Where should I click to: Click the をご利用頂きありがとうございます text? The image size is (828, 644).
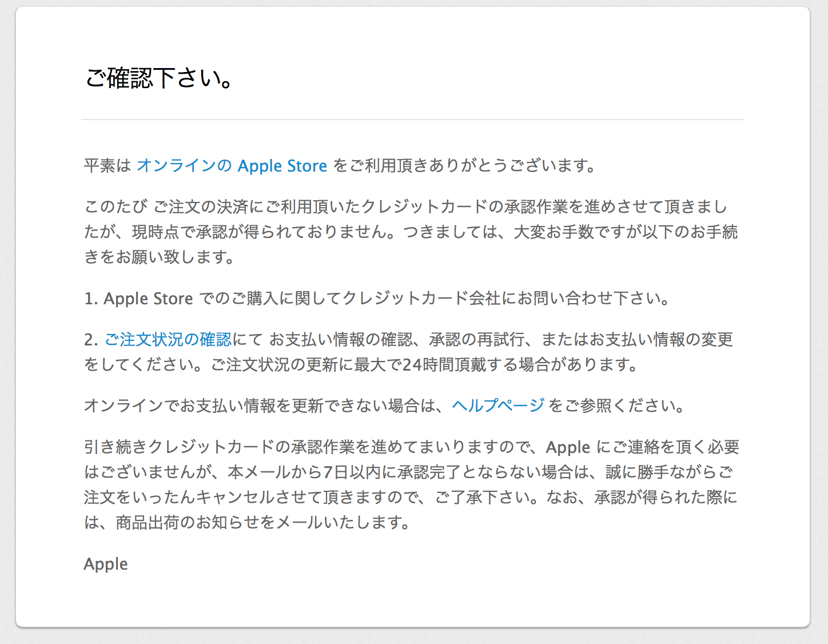click(x=464, y=166)
